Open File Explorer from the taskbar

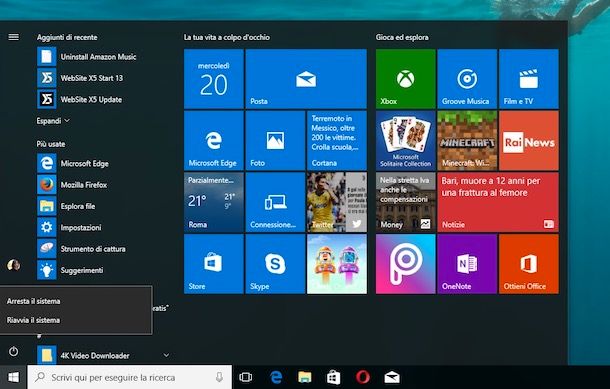coord(305,377)
